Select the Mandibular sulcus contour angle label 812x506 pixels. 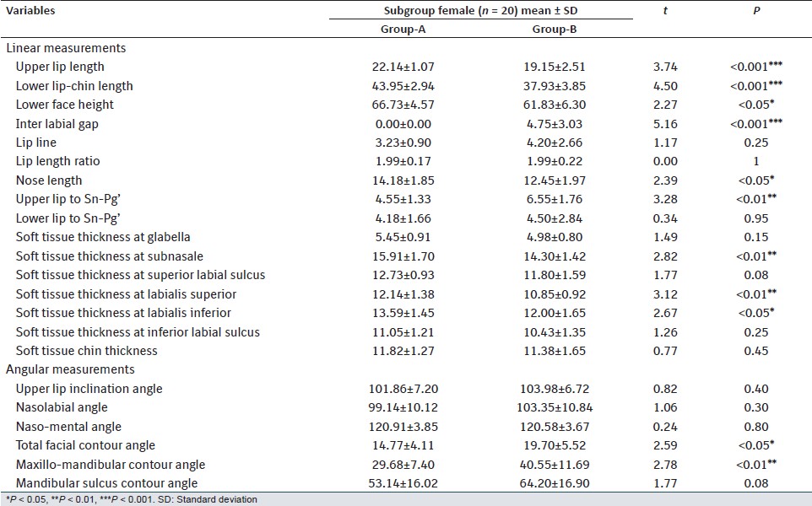pyautogui.click(x=106, y=483)
